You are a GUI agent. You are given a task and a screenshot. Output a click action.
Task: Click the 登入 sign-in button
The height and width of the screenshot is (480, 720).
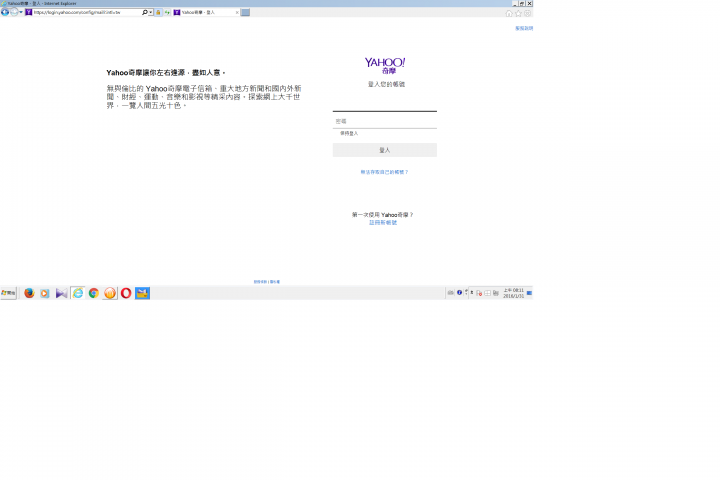pyautogui.click(x=385, y=150)
